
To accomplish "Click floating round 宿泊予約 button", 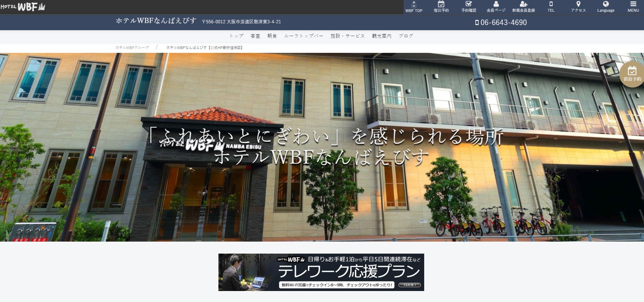I will point(632,74).
